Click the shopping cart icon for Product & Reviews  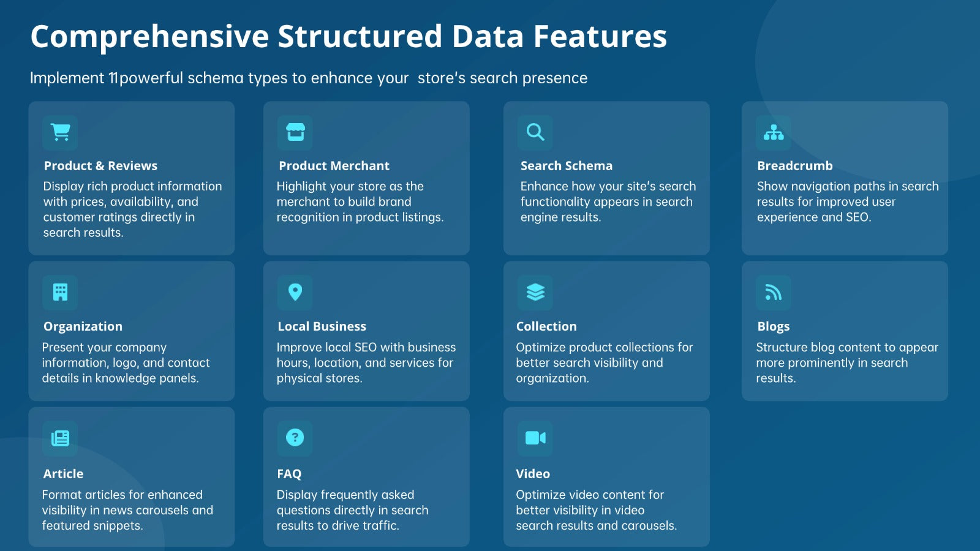(x=60, y=132)
